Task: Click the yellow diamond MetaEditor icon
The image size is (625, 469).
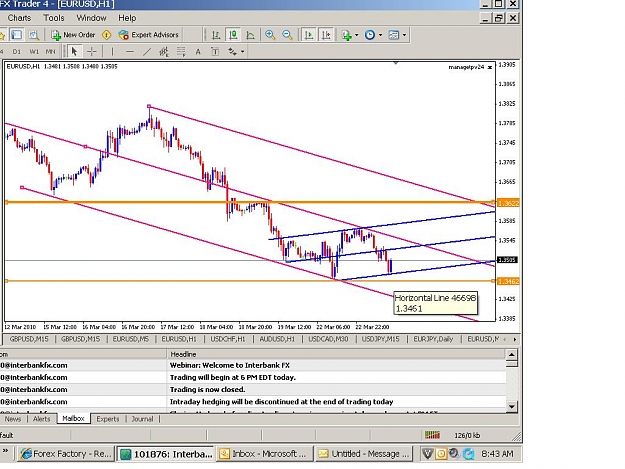Action: [x=106, y=35]
